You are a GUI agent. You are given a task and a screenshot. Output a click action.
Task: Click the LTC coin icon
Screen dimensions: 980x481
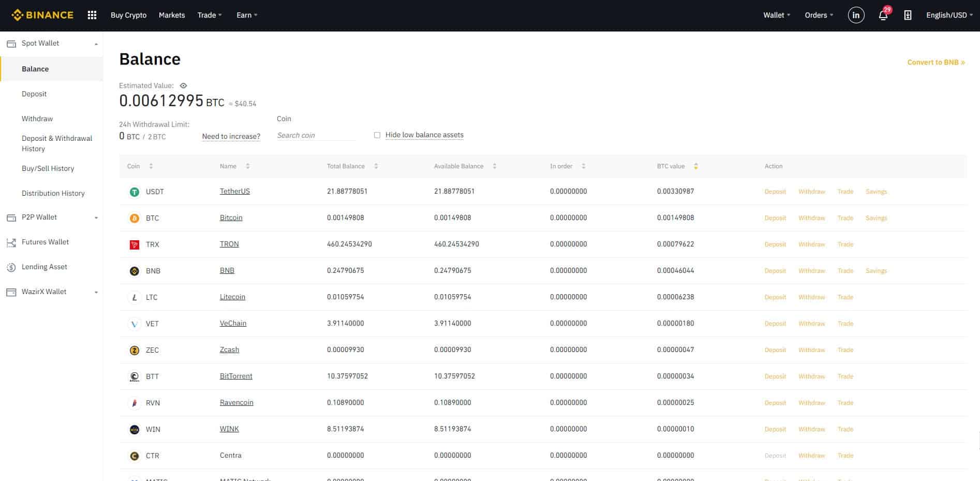[x=135, y=298]
